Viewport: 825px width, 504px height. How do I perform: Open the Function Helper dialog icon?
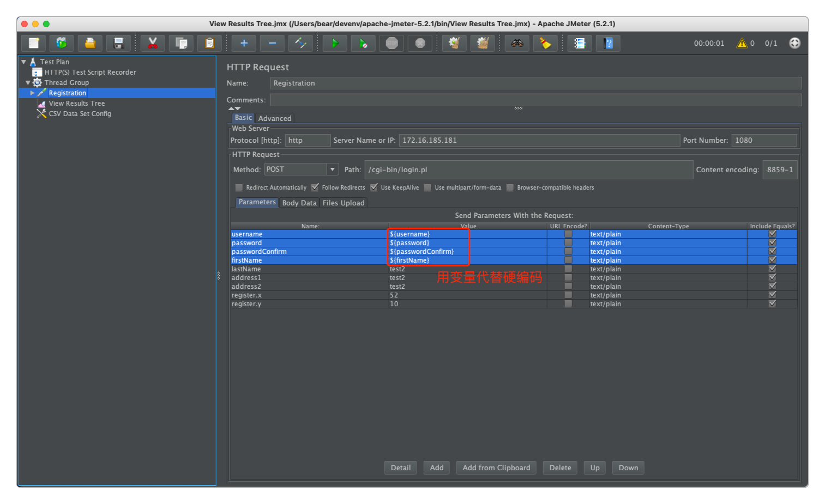[x=580, y=43]
